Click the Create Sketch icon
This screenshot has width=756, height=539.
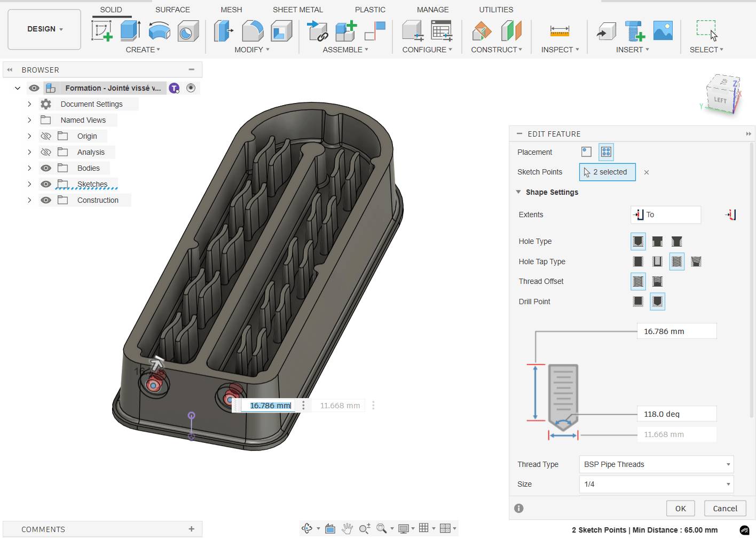pos(101,31)
